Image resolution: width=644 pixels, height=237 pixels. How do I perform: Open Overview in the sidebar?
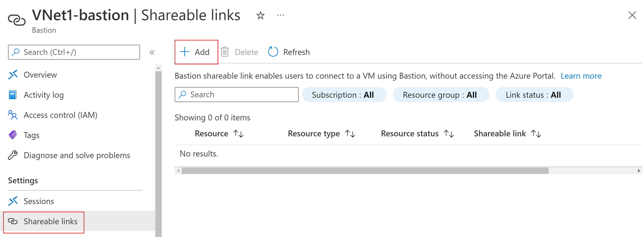click(40, 75)
